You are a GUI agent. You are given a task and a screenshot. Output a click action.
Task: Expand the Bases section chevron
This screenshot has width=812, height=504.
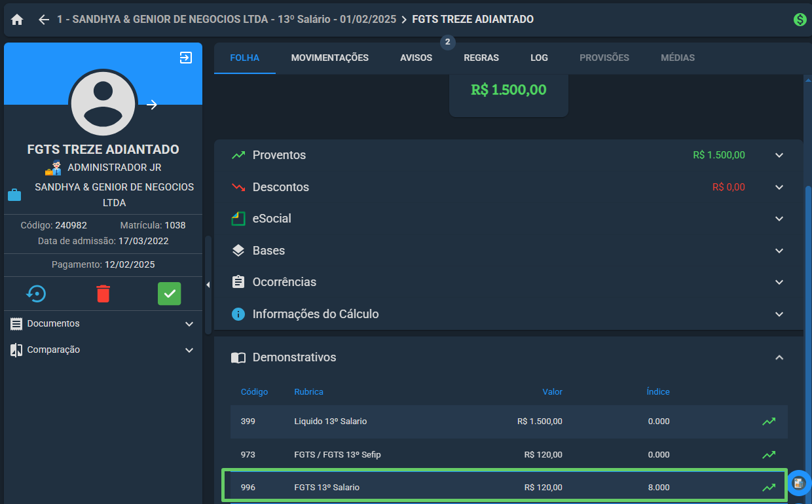[x=779, y=251]
